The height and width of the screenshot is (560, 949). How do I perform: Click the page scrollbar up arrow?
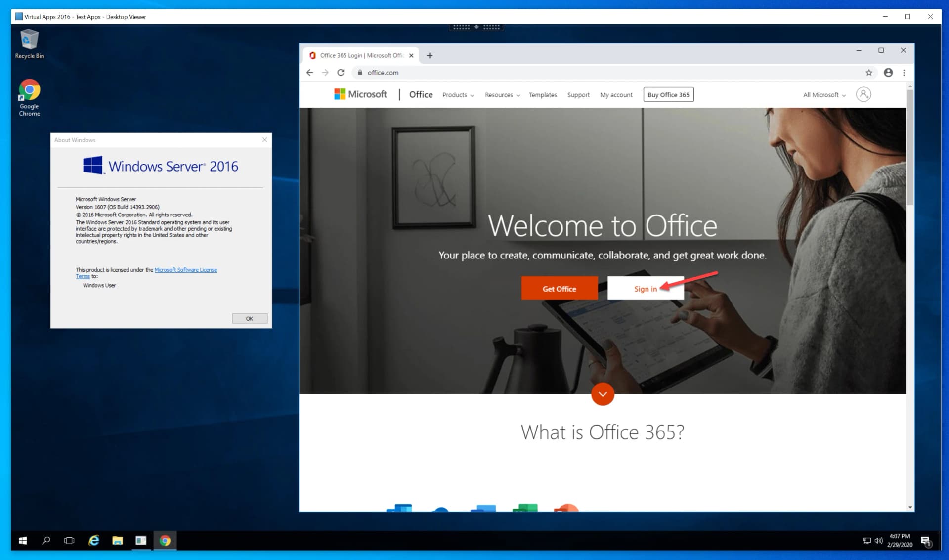point(910,87)
